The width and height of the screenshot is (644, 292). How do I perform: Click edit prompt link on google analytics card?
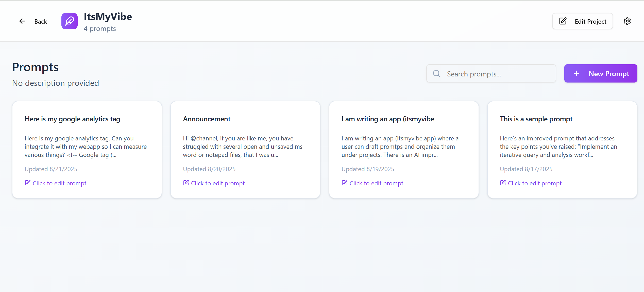(x=56, y=183)
